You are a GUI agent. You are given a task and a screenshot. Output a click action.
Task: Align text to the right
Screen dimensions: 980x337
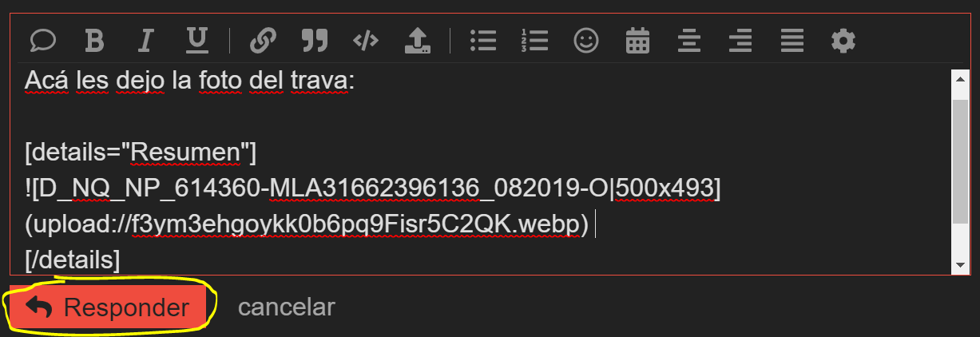pos(740,40)
